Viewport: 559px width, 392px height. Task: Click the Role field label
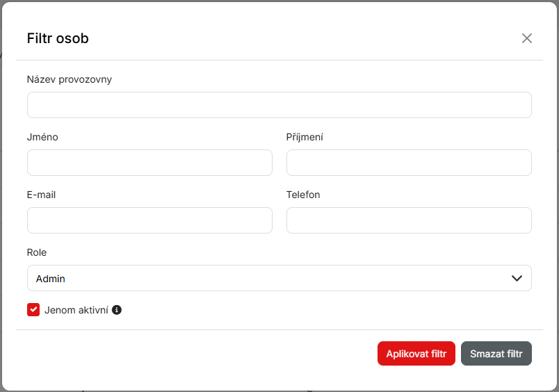[x=37, y=252]
